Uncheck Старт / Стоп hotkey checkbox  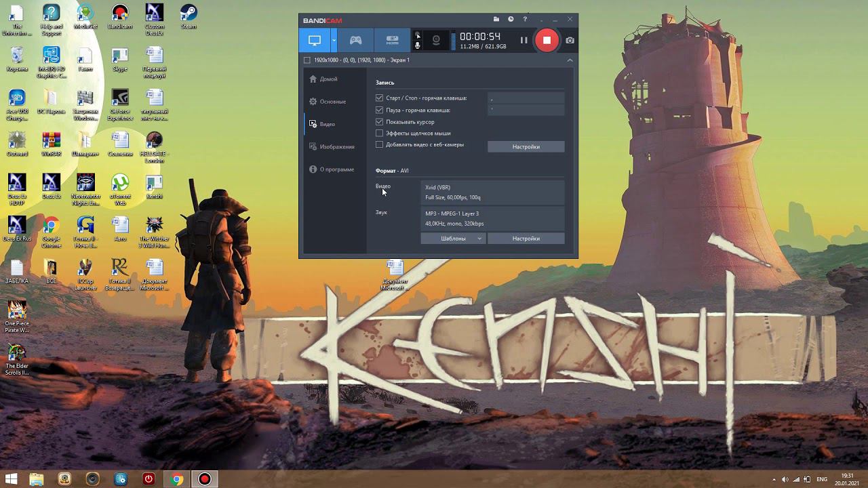point(379,98)
